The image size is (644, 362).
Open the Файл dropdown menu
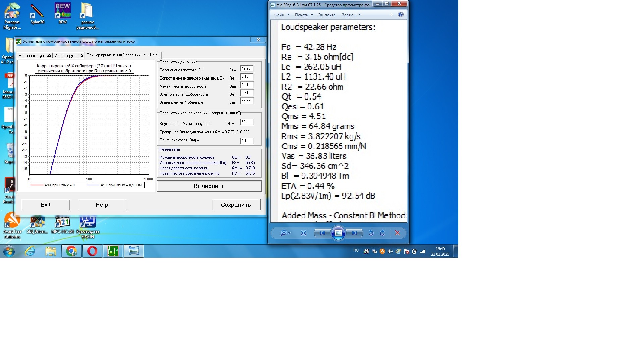point(281,15)
